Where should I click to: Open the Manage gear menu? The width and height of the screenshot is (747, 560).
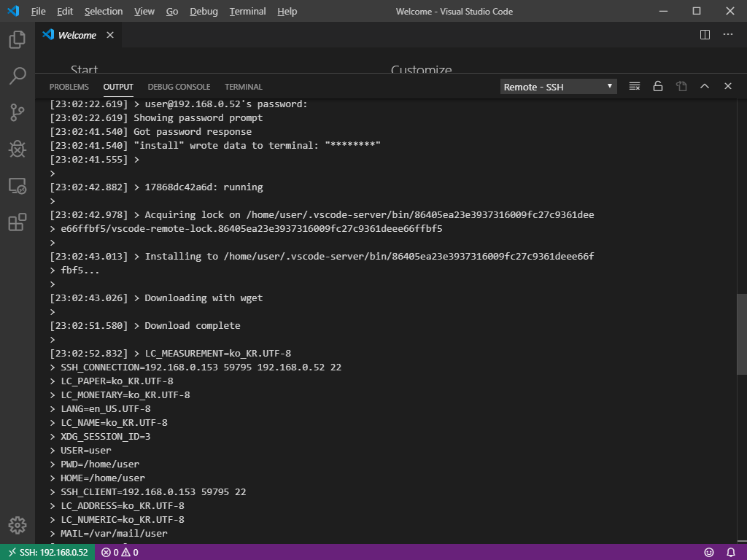pyautogui.click(x=18, y=525)
